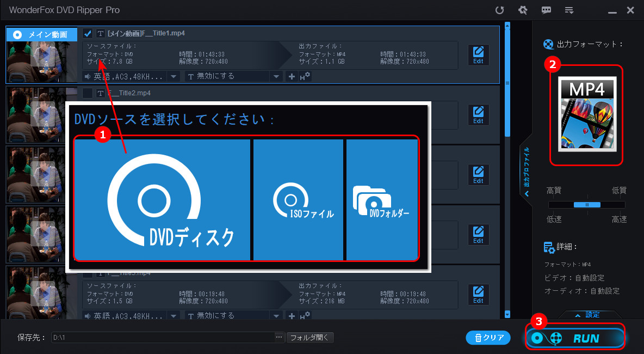The width and height of the screenshot is (644, 354).
Task: Load a DVD folder source
Action: (382, 200)
